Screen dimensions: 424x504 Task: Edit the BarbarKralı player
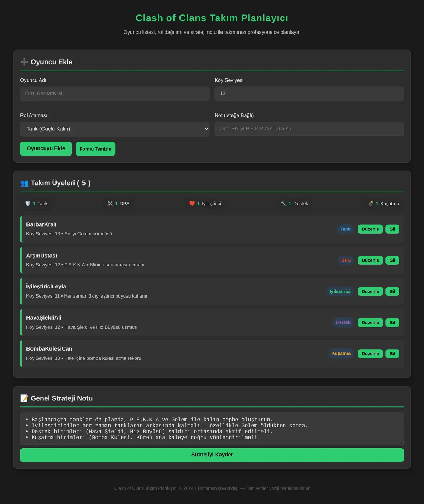370,229
